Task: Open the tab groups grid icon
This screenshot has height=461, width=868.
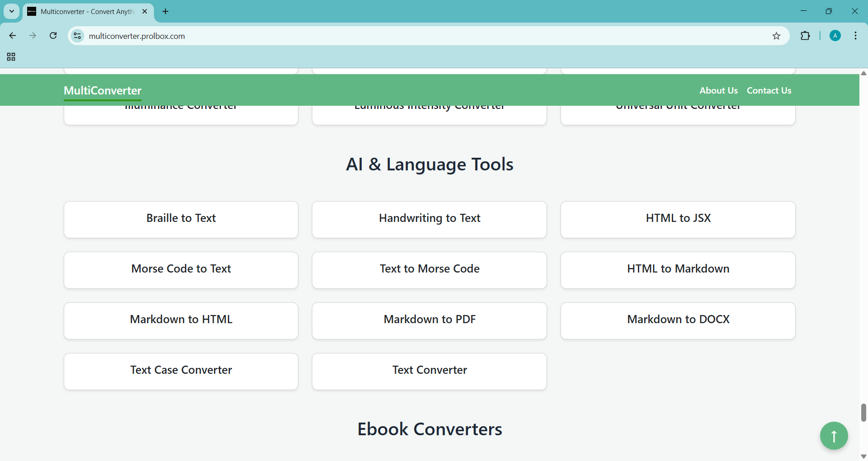Action: click(x=11, y=57)
